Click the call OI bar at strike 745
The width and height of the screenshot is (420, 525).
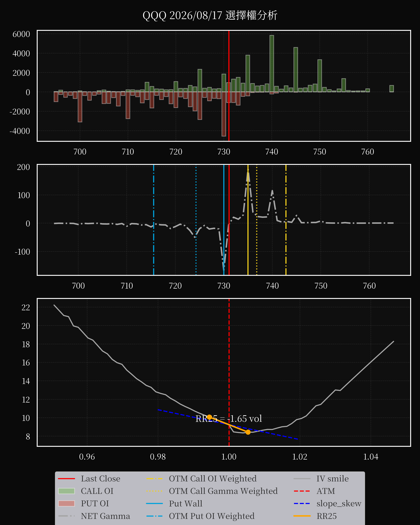(x=296, y=70)
